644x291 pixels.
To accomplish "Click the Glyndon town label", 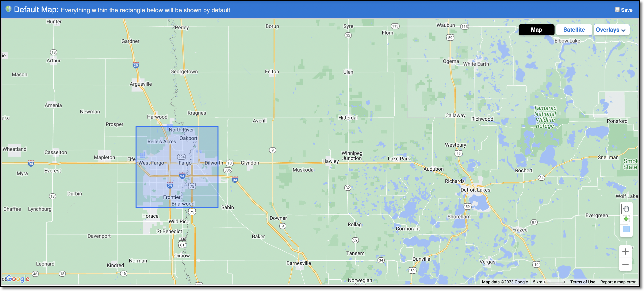I will (x=250, y=163).
